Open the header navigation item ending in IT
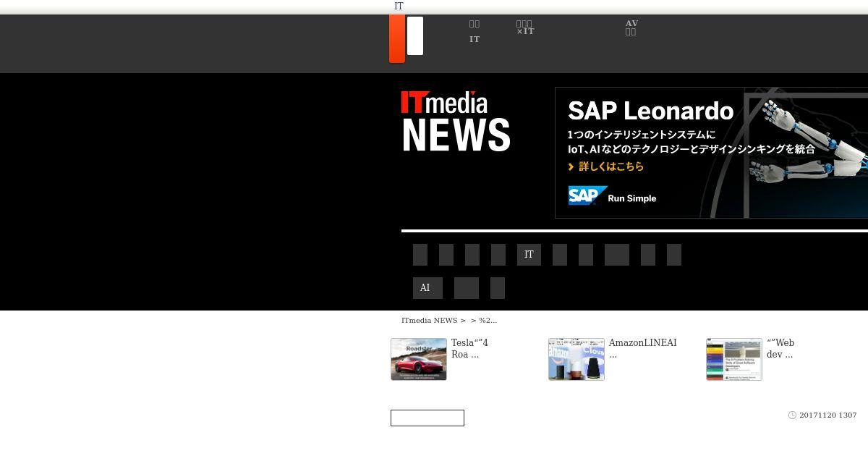This screenshot has height=456, width=868. coord(475,31)
